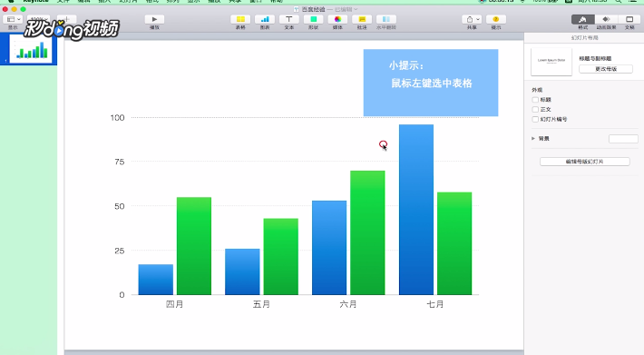The height and width of the screenshot is (355, 644).
Task: Open the Chart (图表) insert tool
Action: (x=265, y=19)
